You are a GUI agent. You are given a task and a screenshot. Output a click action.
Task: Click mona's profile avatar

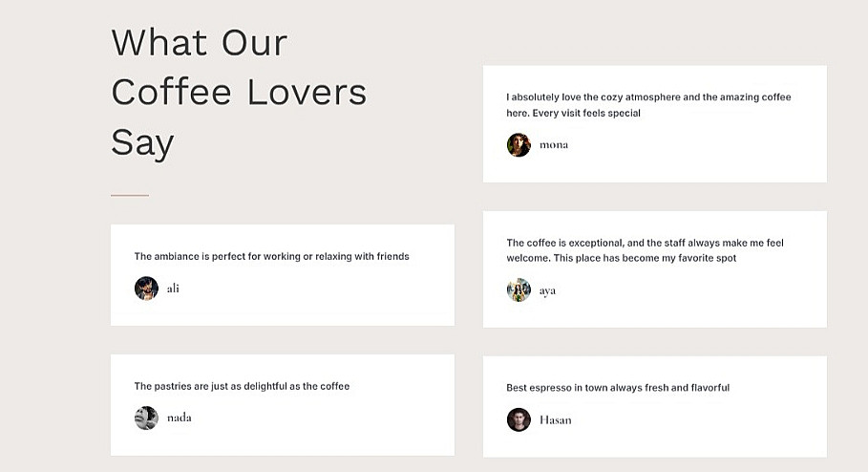click(x=519, y=145)
